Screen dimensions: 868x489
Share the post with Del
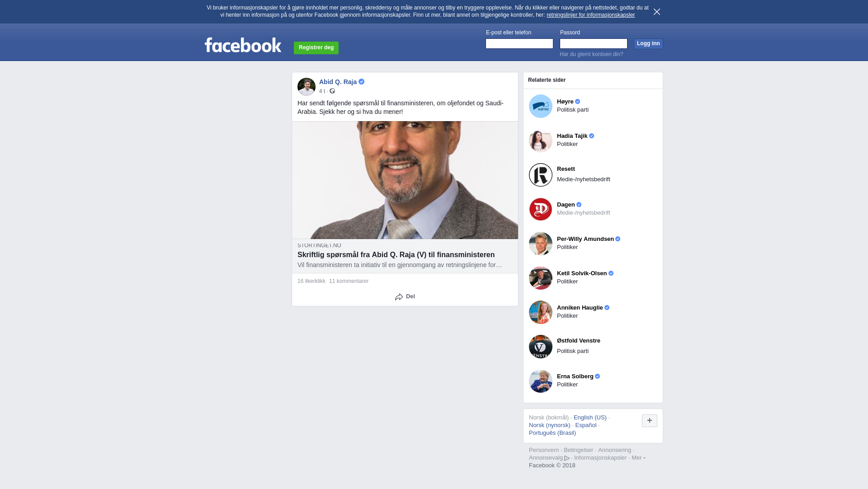405,297
